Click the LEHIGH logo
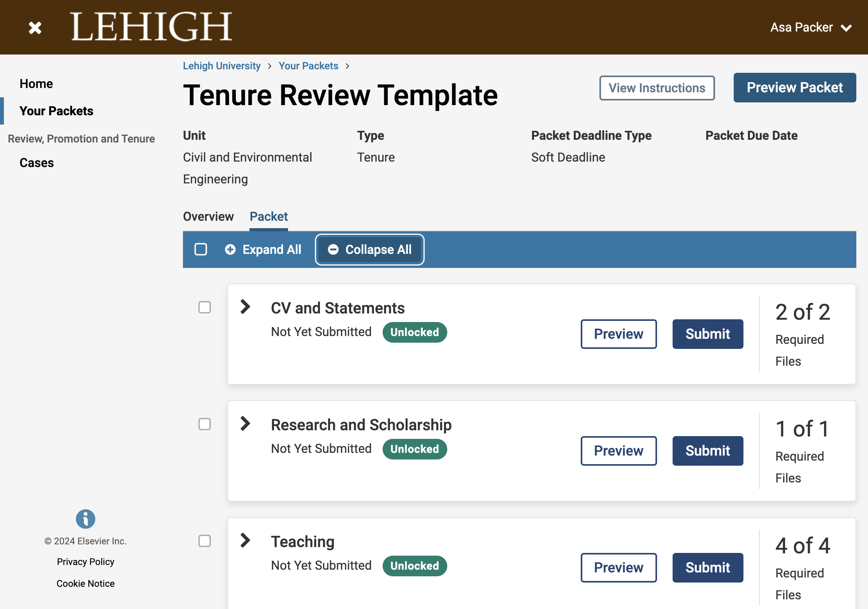Image resolution: width=868 pixels, height=609 pixels. click(x=151, y=26)
